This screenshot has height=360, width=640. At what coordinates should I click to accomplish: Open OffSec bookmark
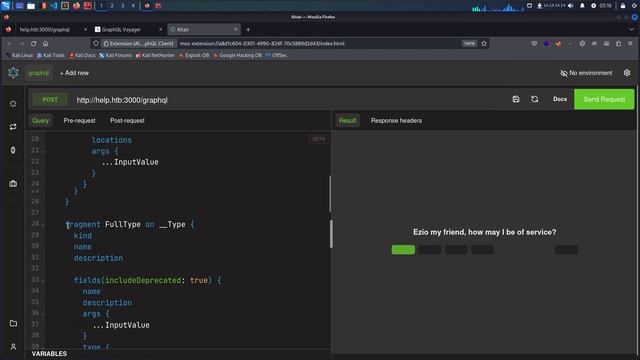276,55
